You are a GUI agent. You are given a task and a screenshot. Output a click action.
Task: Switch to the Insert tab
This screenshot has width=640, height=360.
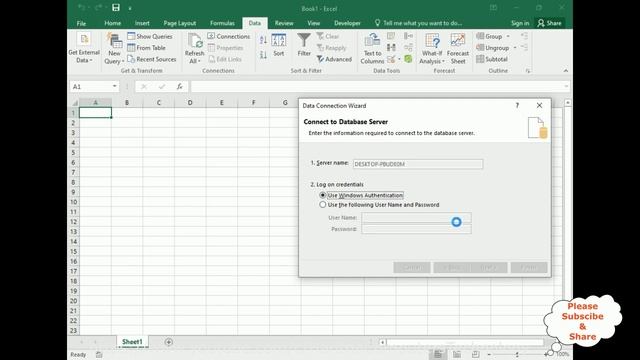tap(142, 23)
